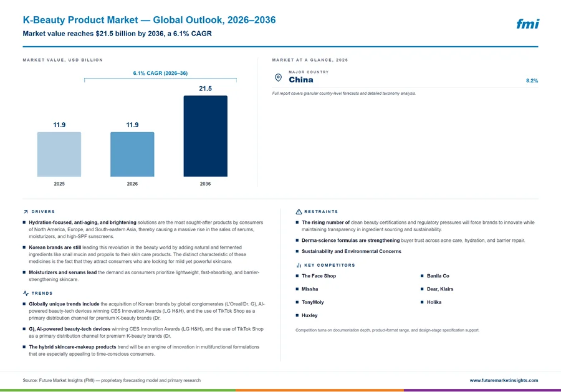Click the fmi logo
The height and width of the screenshot is (392, 561).
point(528,24)
